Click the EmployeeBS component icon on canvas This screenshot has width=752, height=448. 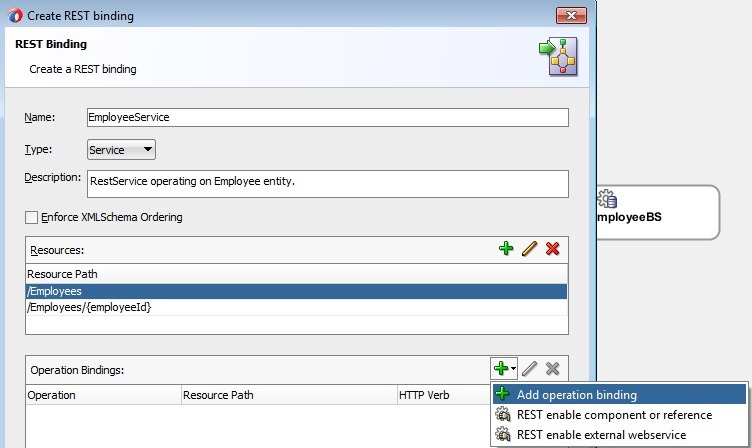pos(607,199)
